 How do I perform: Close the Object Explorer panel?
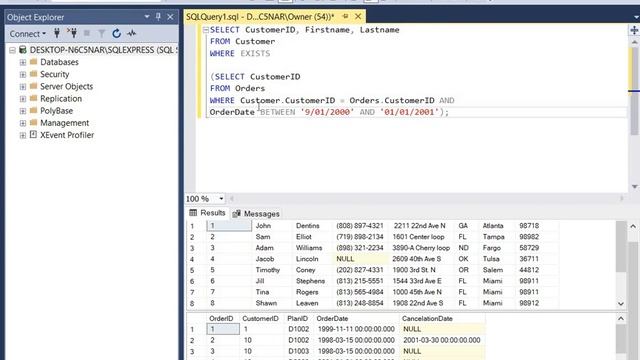170,17
